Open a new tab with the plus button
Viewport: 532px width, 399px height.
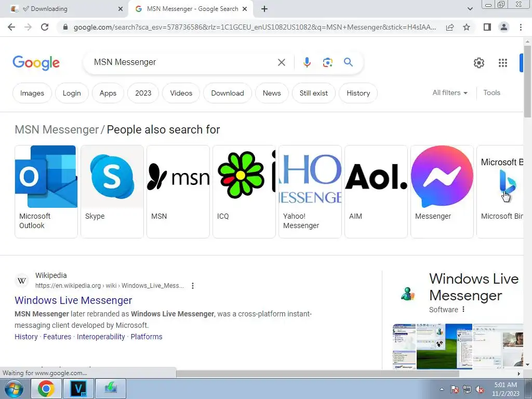264,9
